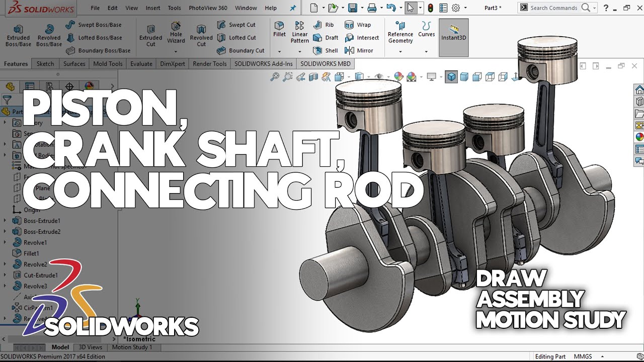This screenshot has height=362, width=644.
Task: Select the Intersect tool
Action: coord(362,38)
